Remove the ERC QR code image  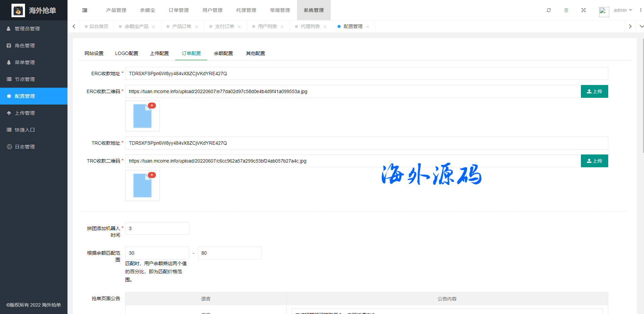point(152,106)
